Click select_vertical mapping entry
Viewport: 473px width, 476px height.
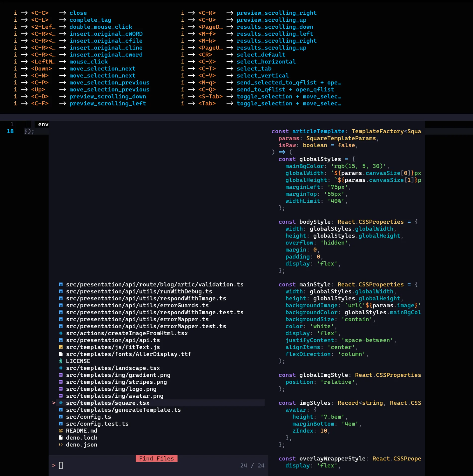[263, 76]
